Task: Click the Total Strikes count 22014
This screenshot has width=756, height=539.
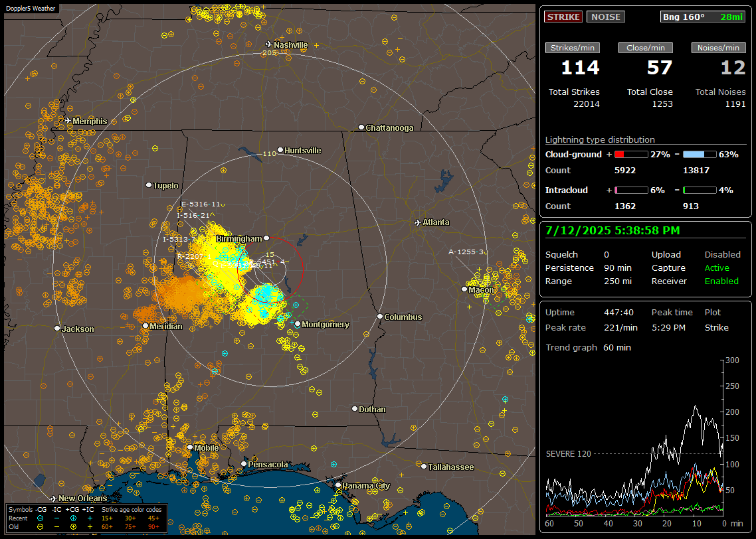Action: [x=587, y=104]
